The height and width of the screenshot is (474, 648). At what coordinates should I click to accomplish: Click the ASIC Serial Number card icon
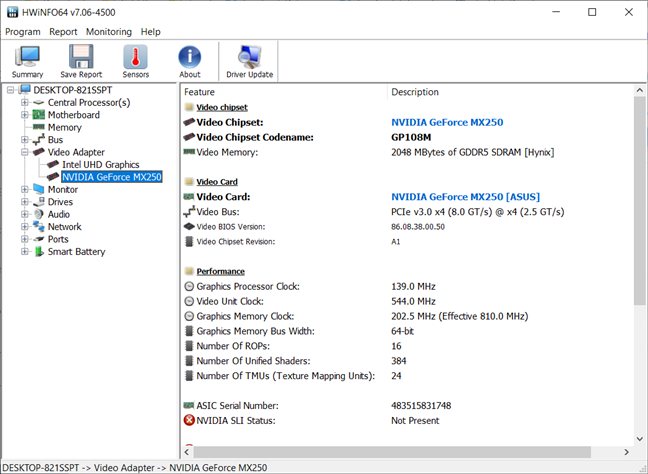pyautogui.click(x=189, y=405)
